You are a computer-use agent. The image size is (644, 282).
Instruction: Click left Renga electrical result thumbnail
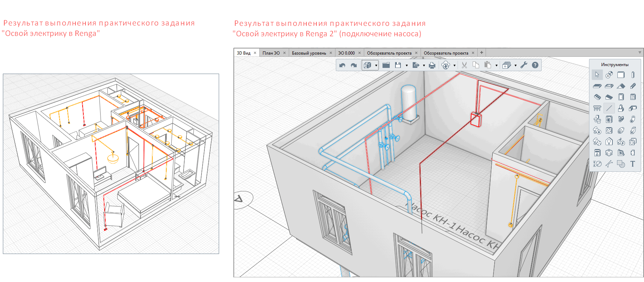(x=111, y=164)
